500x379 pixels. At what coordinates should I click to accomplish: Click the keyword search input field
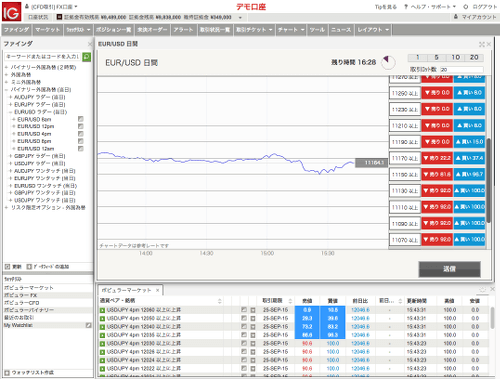tap(43, 57)
